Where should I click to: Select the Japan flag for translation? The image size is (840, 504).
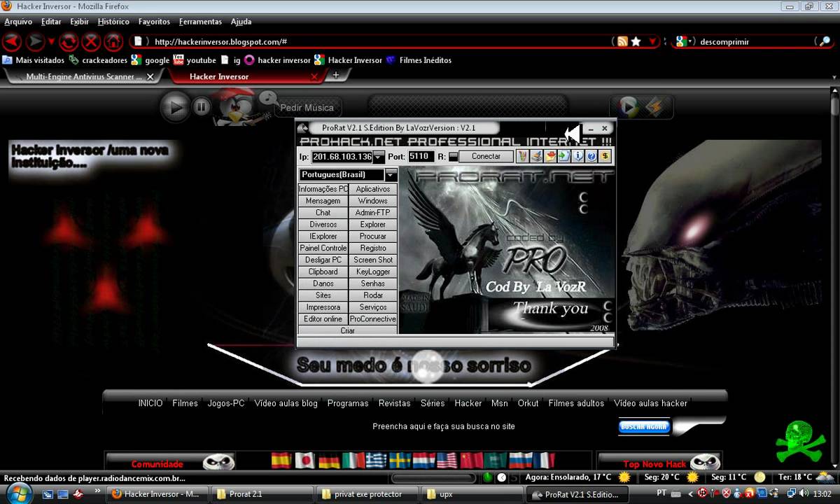(x=305, y=460)
